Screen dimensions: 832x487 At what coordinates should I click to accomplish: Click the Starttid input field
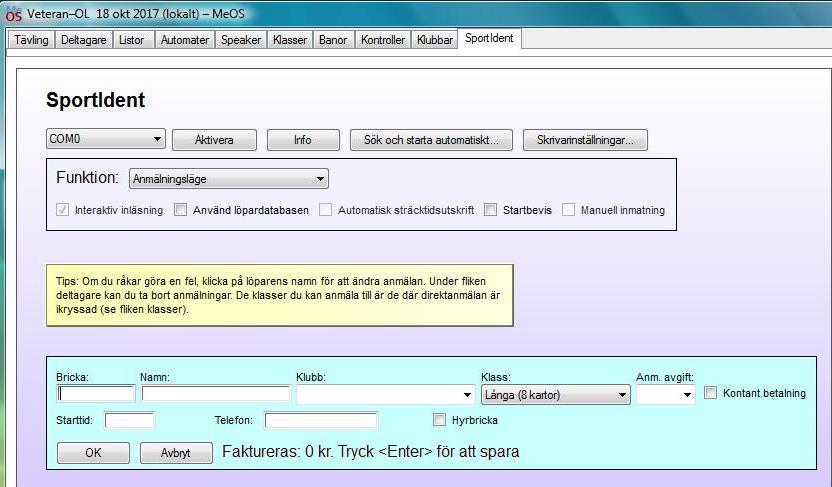click(129, 420)
